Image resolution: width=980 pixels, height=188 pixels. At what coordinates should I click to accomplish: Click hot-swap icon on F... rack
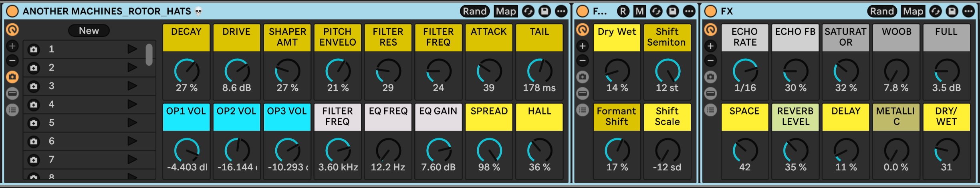click(656, 11)
